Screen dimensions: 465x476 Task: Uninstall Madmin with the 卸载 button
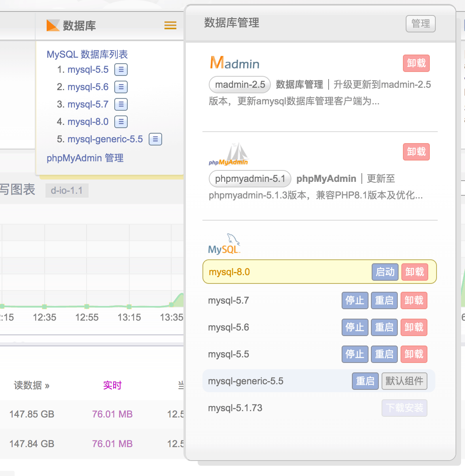416,63
